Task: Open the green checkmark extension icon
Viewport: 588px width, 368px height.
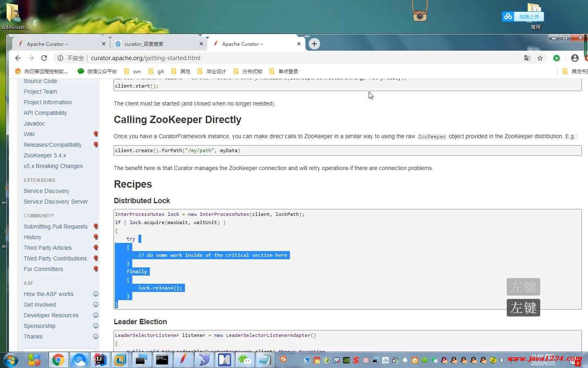Action: (x=557, y=58)
